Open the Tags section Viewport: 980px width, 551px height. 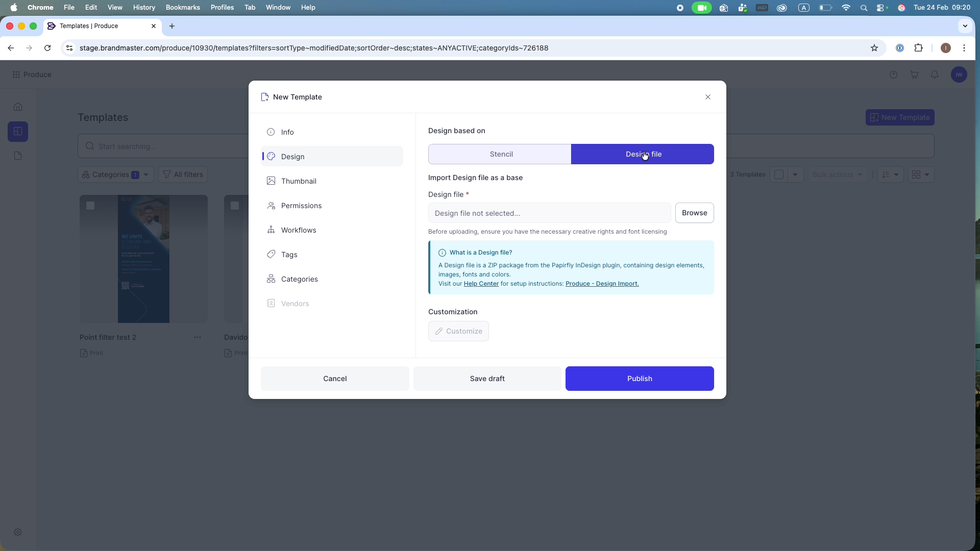coord(332,255)
